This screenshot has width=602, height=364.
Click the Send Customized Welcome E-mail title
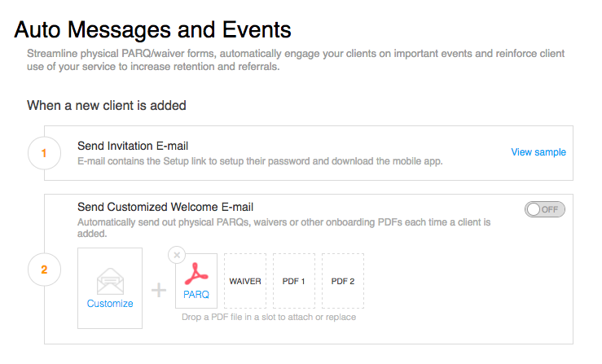tap(165, 207)
